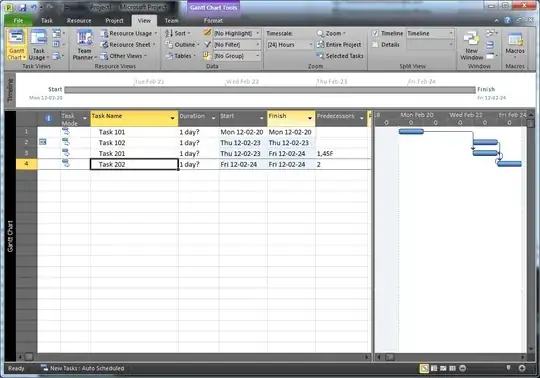
Task: Open the Team Planner view
Action: pyautogui.click(x=84, y=45)
